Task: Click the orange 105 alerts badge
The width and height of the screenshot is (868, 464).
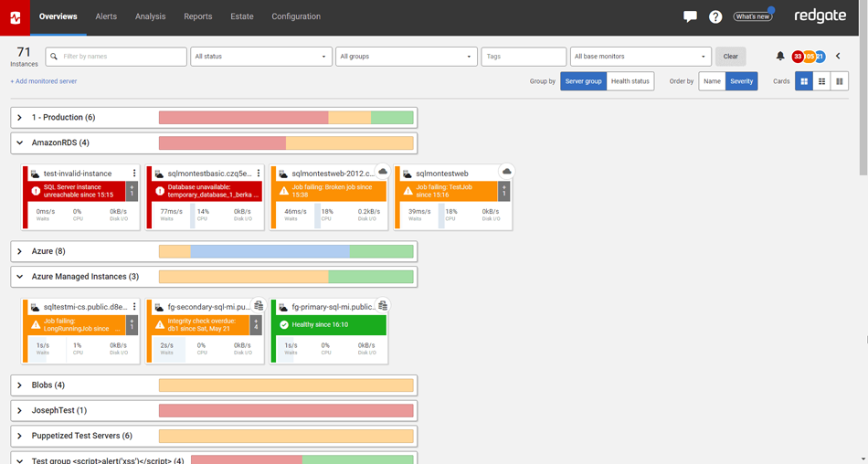Action: coord(809,57)
